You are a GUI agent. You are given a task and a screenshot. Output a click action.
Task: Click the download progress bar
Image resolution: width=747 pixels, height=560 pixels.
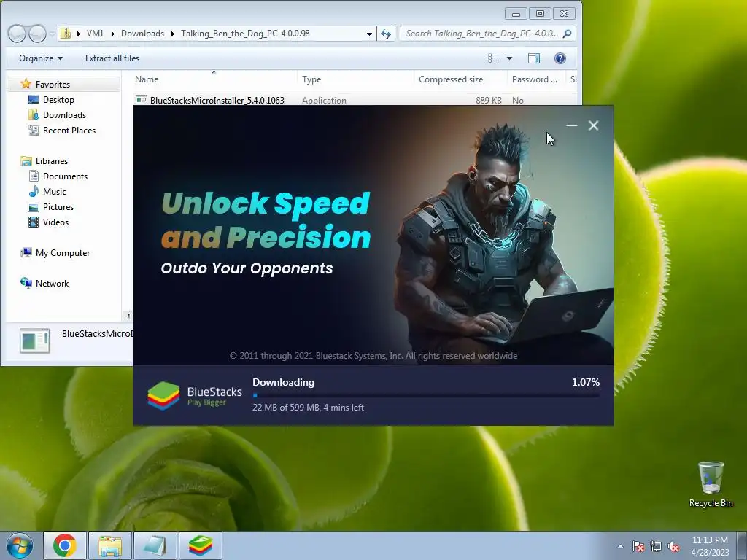426,395
